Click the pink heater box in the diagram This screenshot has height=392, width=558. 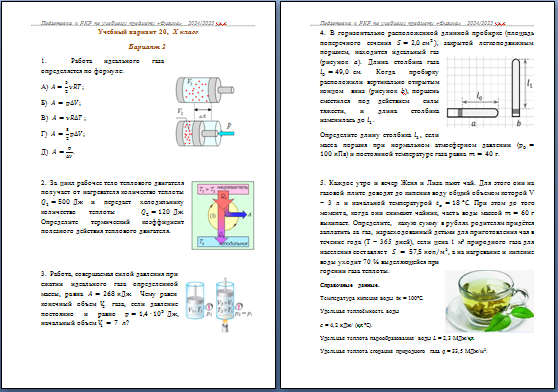(223, 189)
